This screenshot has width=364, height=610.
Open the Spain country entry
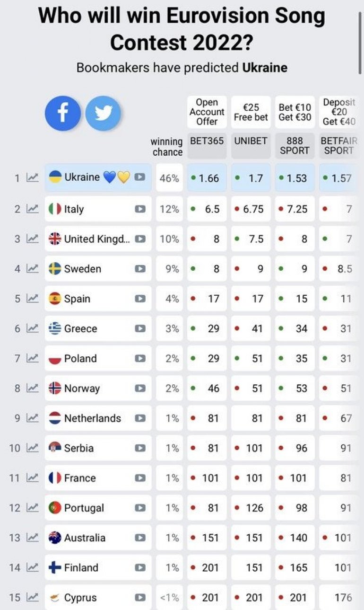point(98,299)
